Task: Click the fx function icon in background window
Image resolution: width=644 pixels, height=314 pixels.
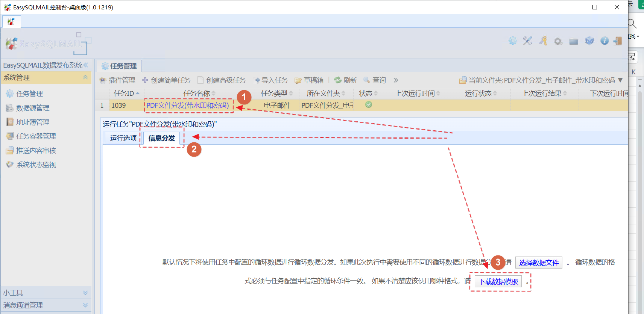Action: [x=632, y=57]
